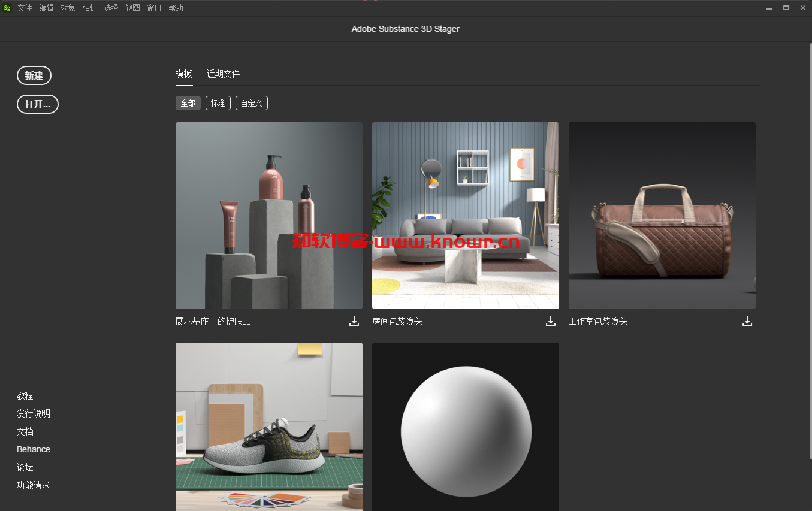Open the 文档 link
This screenshot has width=812, height=511.
25,431
